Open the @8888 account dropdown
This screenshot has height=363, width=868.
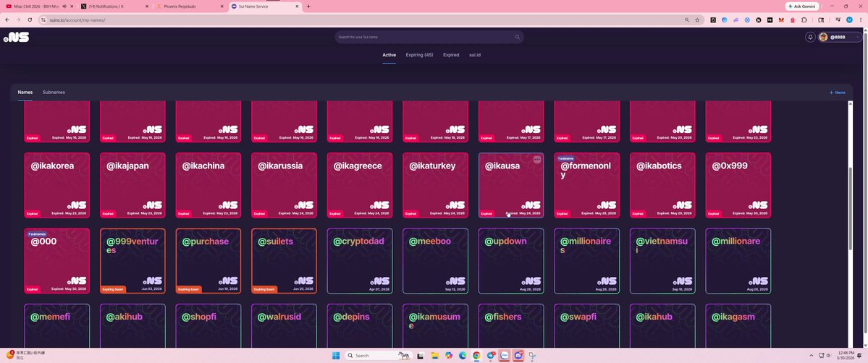(839, 37)
